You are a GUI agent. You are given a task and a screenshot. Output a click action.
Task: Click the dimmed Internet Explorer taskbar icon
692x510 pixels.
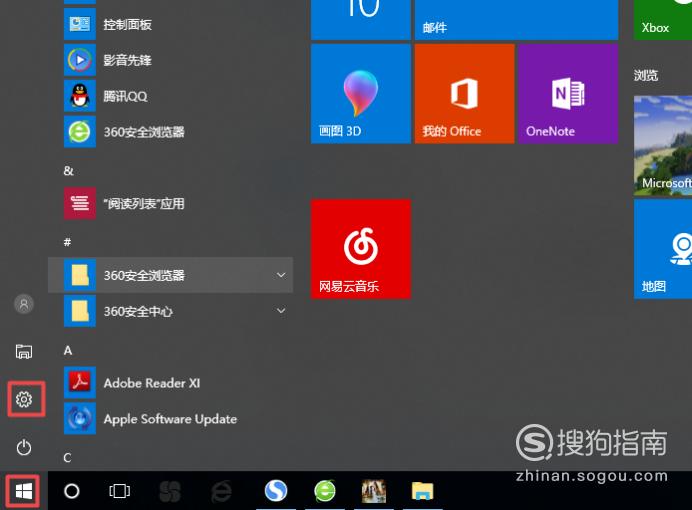tap(221, 491)
